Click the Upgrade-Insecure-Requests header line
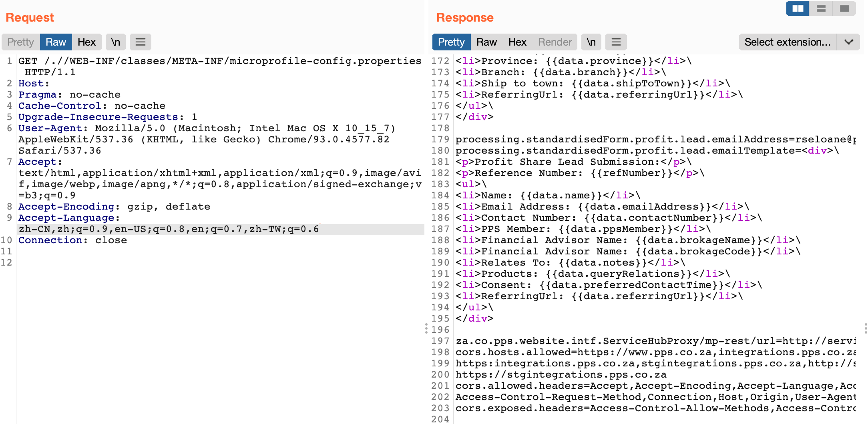Image resolution: width=868 pixels, height=424 pixels. tap(108, 117)
